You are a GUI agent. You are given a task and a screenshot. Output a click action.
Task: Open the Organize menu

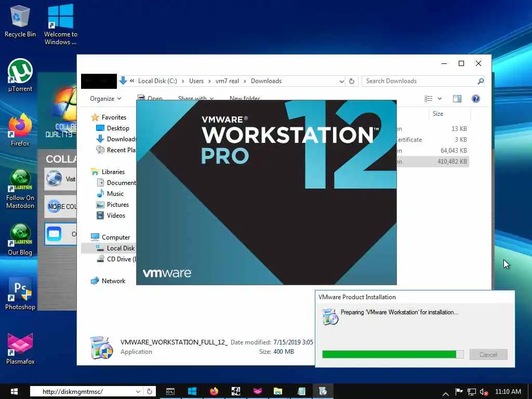105,99
